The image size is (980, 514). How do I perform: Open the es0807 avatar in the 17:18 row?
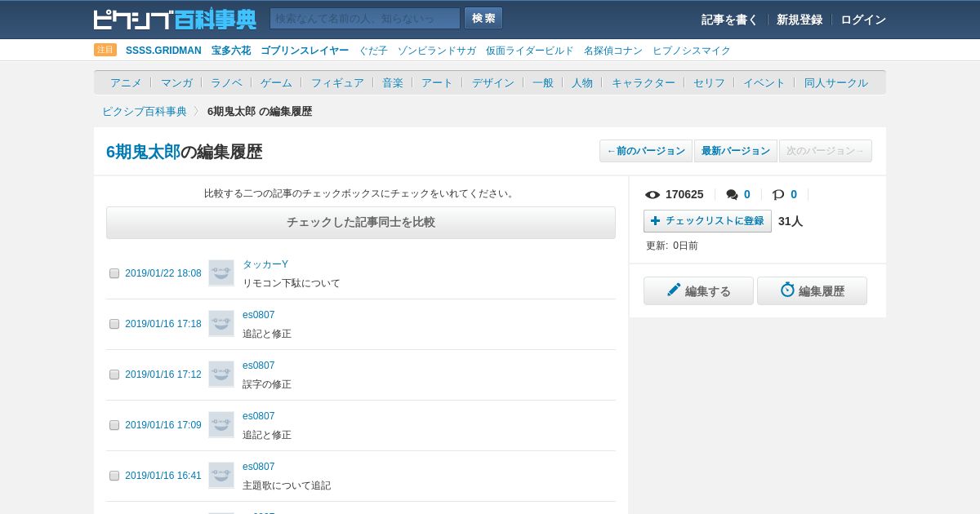[221, 323]
